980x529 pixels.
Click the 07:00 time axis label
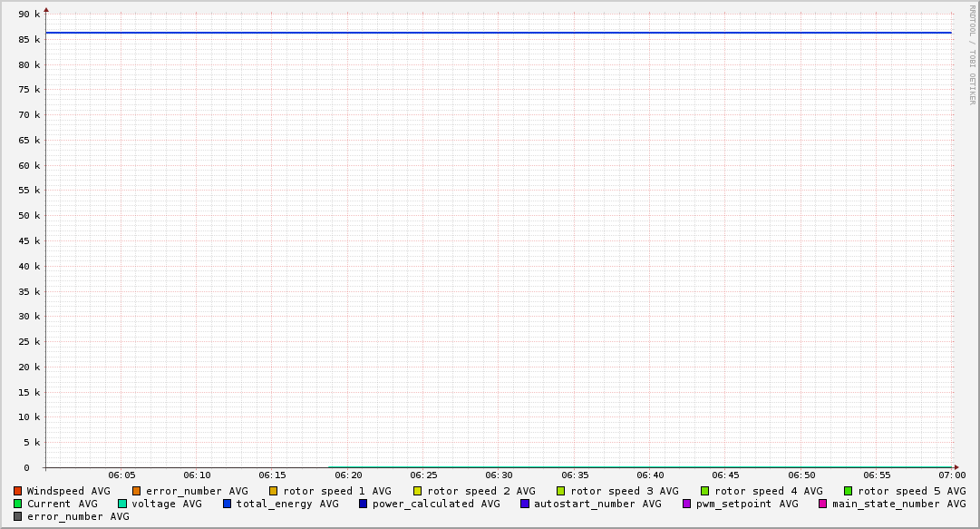[952, 475]
